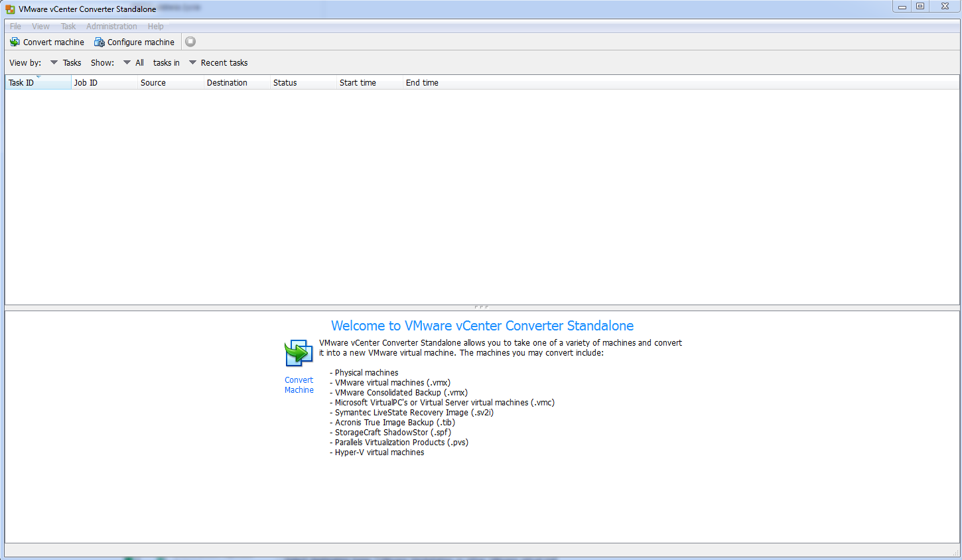Click the Convert machine toolbar icon
962x560 pixels.
15,42
